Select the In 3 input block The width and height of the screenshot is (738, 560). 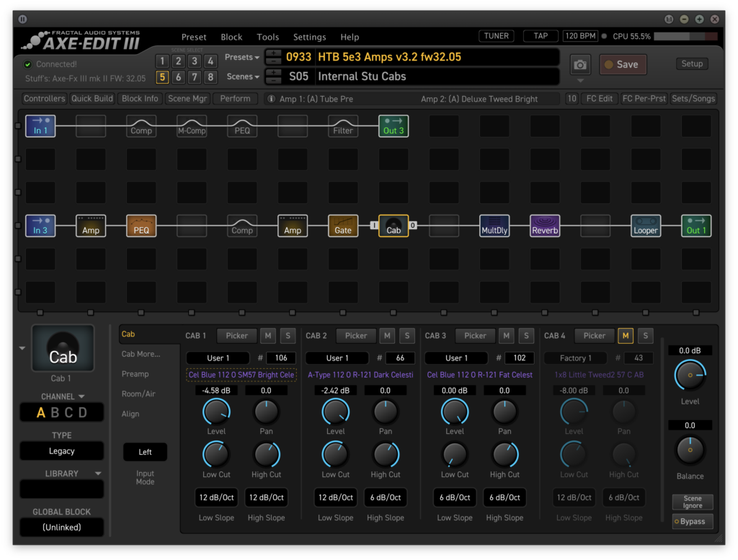click(x=40, y=226)
